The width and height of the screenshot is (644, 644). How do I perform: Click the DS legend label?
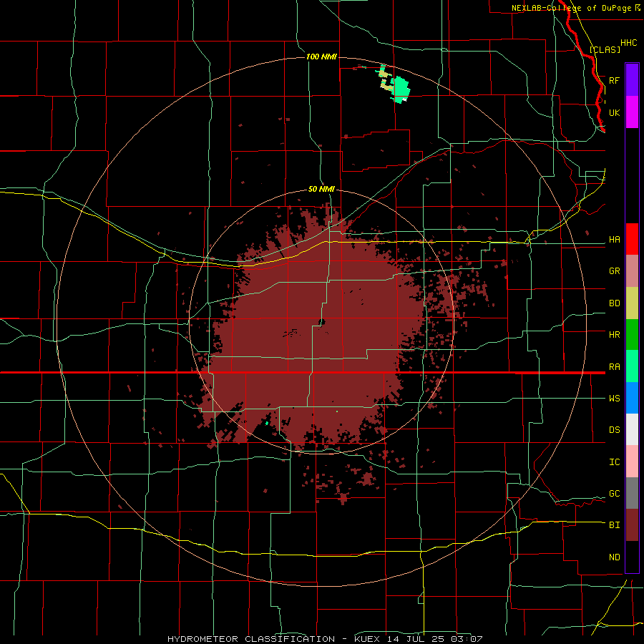click(615, 430)
